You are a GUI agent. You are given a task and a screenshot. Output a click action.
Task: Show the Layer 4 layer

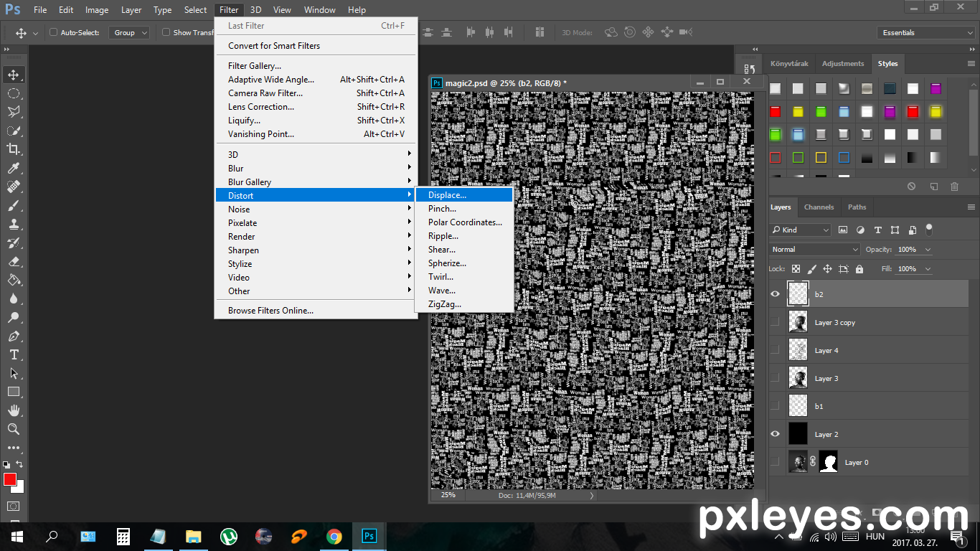[x=775, y=350]
